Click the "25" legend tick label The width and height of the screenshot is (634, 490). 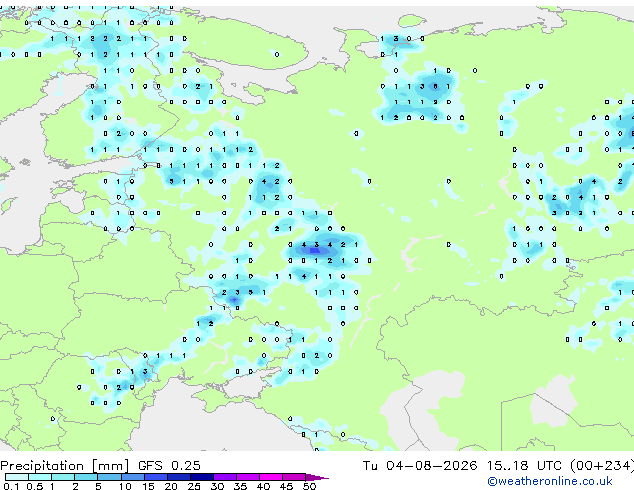pyautogui.click(x=194, y=486)
